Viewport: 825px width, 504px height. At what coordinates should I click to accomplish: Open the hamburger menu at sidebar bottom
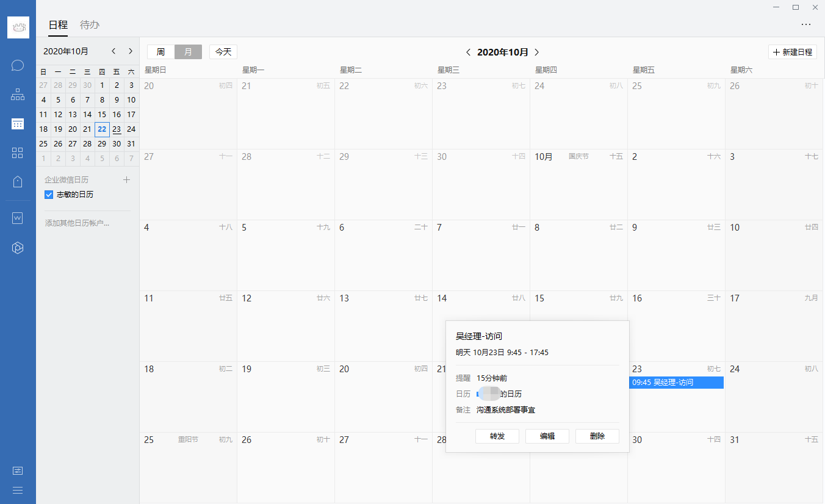point(18,490)
